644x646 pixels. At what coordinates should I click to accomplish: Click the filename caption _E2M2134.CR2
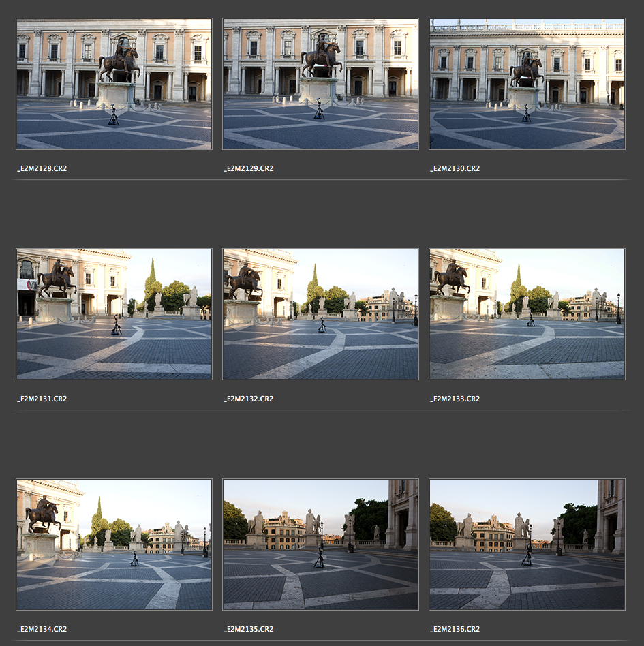coord(42,629)
